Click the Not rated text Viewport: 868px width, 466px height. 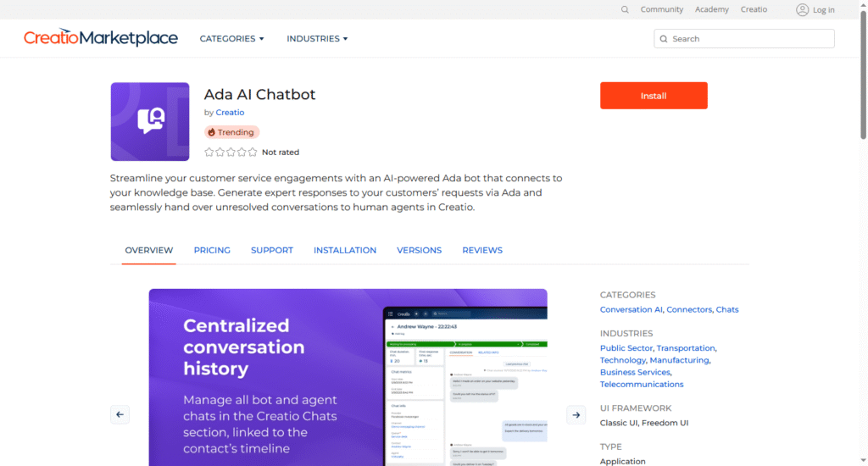[x=281, y=153]
